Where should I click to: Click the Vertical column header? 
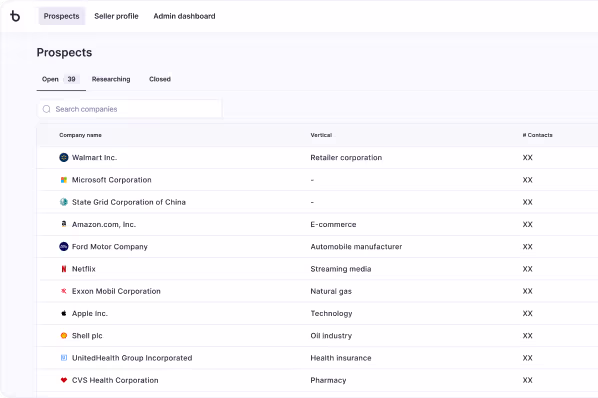click(x=321, y=135)
